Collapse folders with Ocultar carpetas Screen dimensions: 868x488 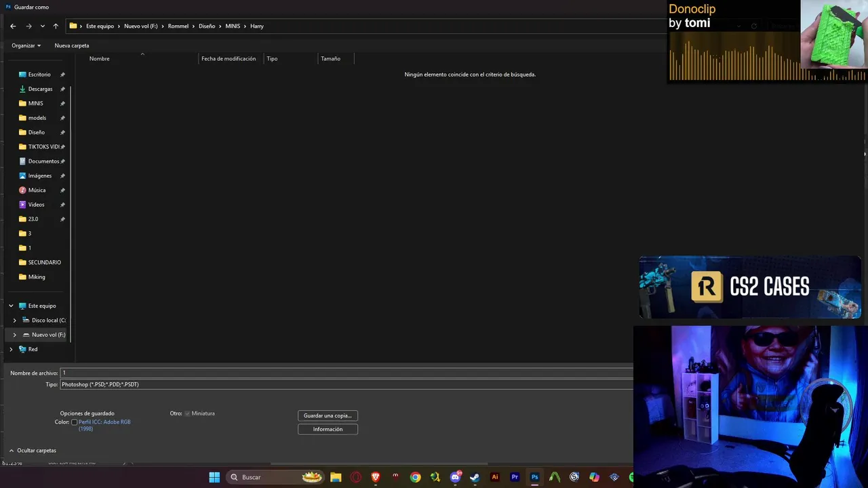tap(33, 451)
